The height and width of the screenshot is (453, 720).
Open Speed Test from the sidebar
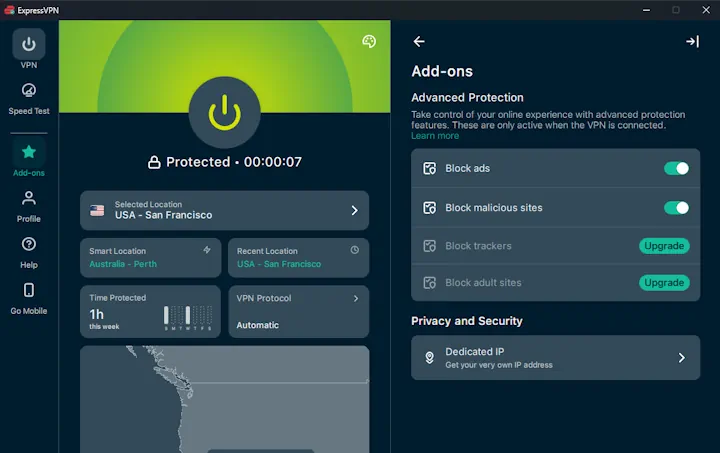click(28, 99)
